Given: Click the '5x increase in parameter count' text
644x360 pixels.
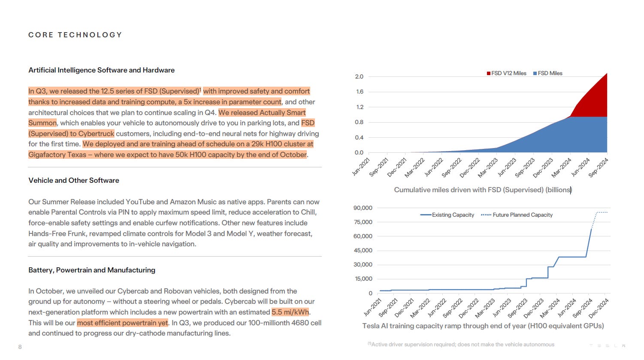Looking at the screenshot, I should (x=233, y=102).
